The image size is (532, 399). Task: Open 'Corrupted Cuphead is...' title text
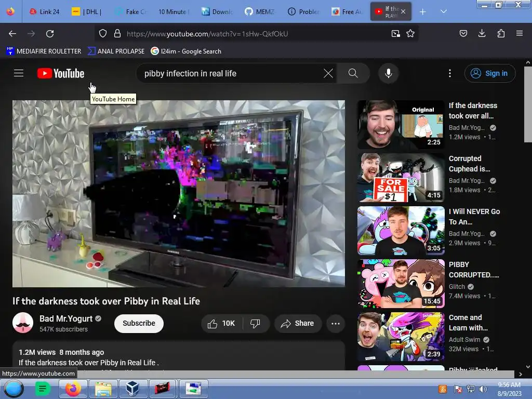tap(469, 164)
